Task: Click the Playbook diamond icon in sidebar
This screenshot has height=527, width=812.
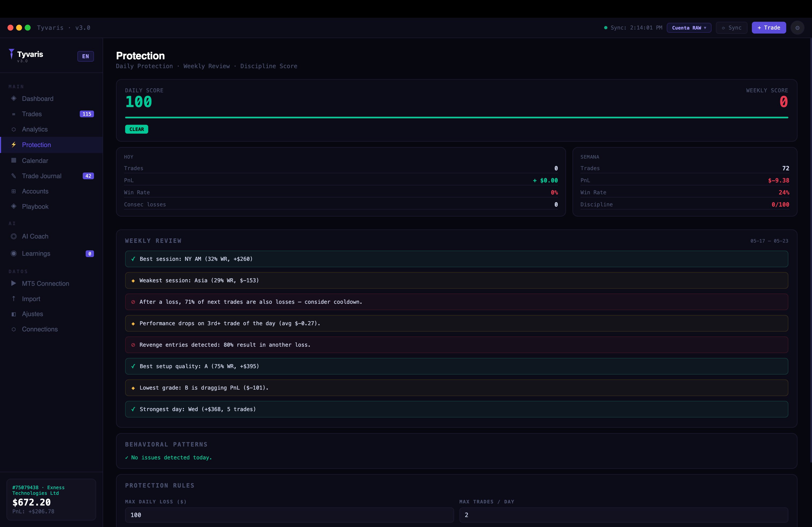Action: (x=14, y=206)
